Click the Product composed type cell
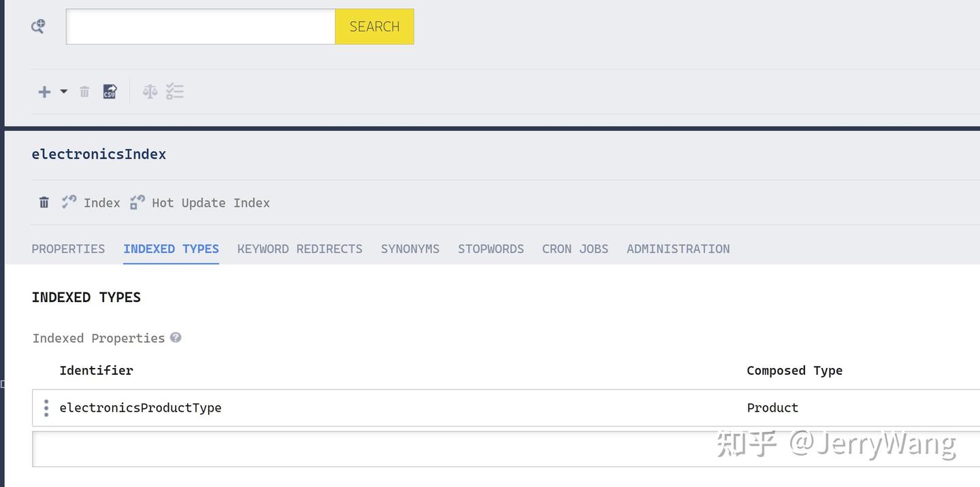 (772, 408)
